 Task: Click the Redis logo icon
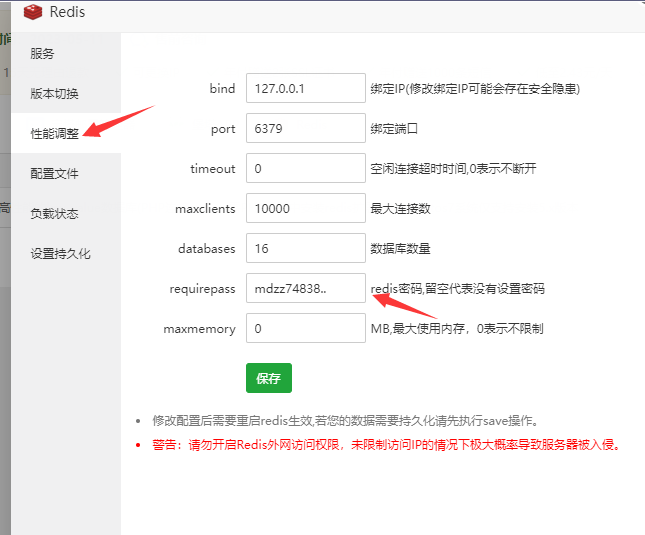32,12
